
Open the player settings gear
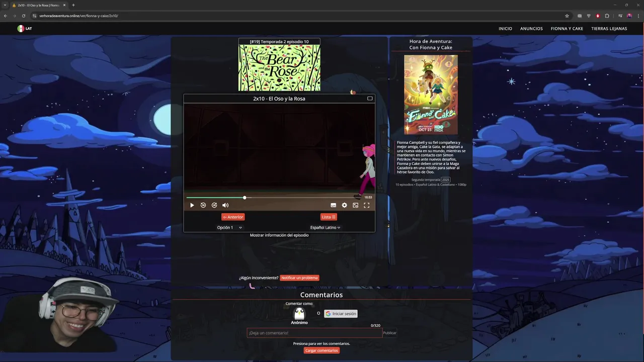[344, 205]
